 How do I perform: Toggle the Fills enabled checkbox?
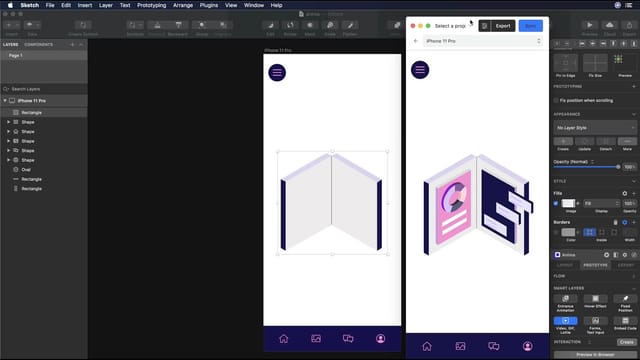pos(556,203)
